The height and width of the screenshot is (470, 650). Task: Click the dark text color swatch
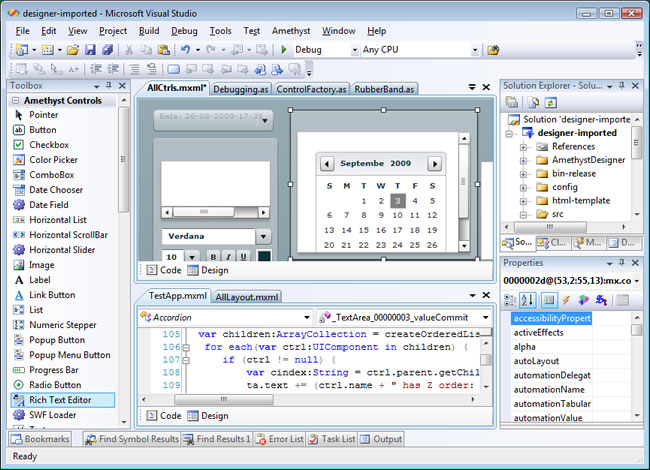point(264,258)
